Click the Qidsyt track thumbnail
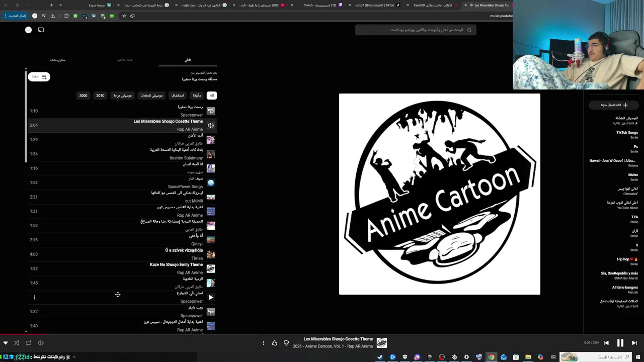The width and height of the screenshot is (644, 362). pos(211,240)
